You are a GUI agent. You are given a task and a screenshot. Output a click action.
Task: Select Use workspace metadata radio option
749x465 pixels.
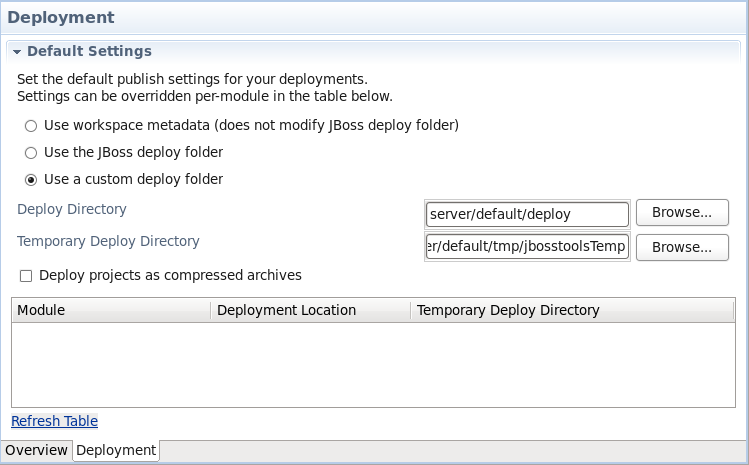31,126
